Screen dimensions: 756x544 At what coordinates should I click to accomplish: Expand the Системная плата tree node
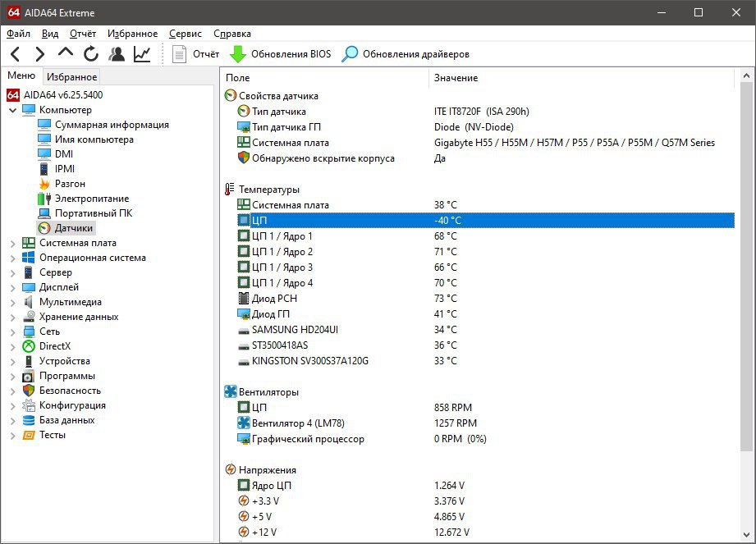(x=13, y=244)
